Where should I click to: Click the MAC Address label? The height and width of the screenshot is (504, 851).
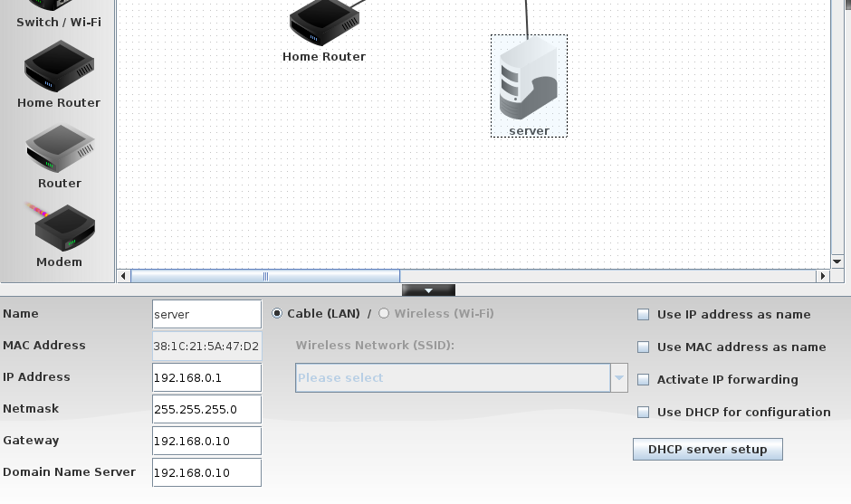(44, 346)
